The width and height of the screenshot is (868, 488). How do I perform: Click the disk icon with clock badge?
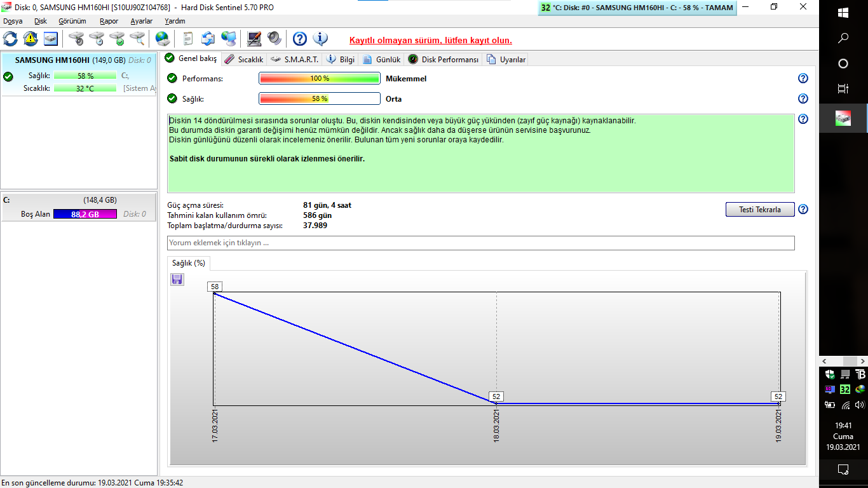click(x=97, y=39)
